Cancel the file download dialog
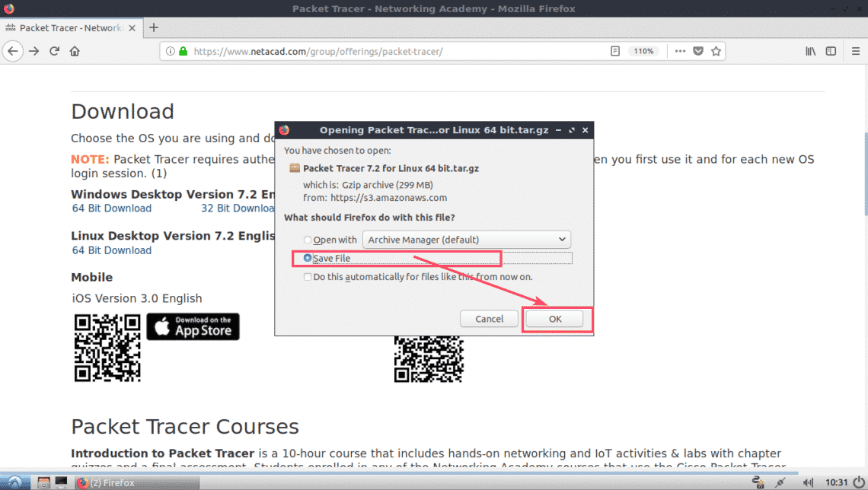The image size is (868, 490). coord(490,319)
